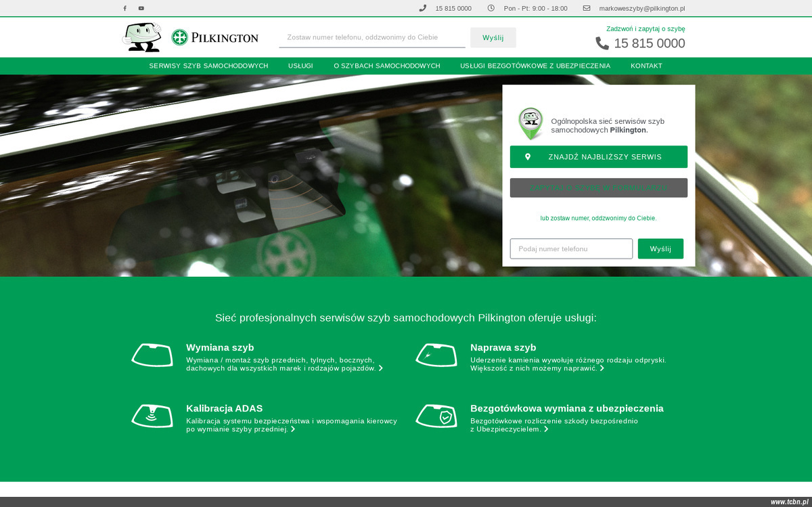The image size is (812, 507).
Task: Click the Wyślij button in the header
Action: [493, 37]
